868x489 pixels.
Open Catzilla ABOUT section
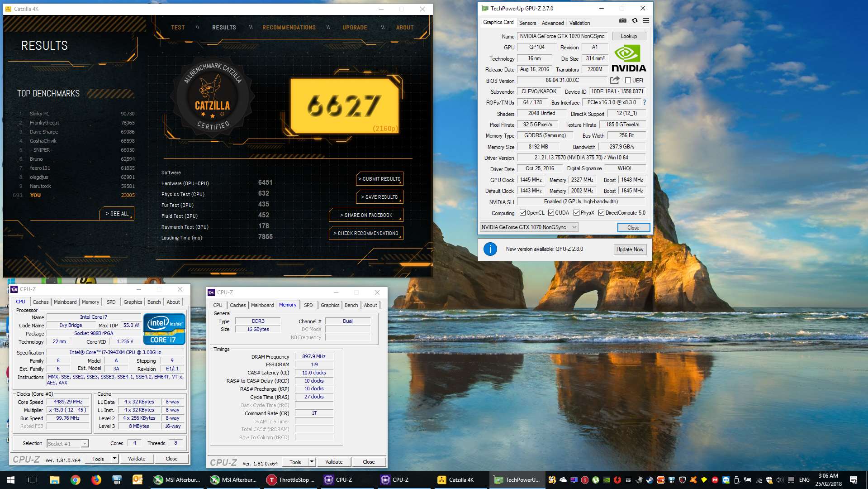[405, 28]
